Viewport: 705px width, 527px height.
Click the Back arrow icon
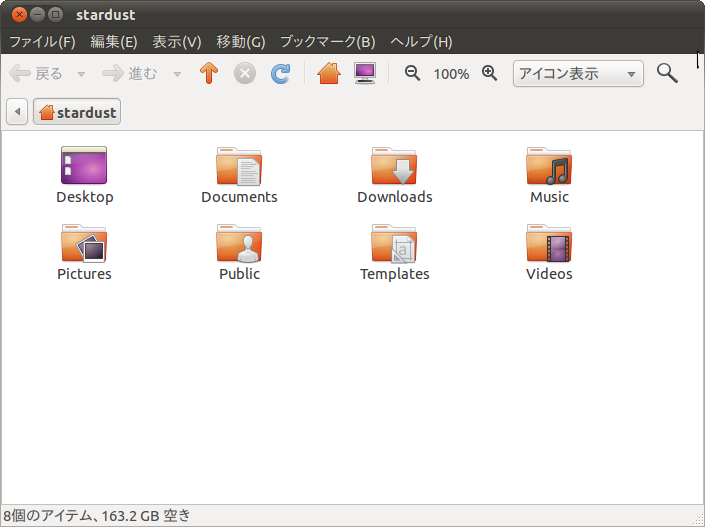pyautogui.click(x=20, y=73)
